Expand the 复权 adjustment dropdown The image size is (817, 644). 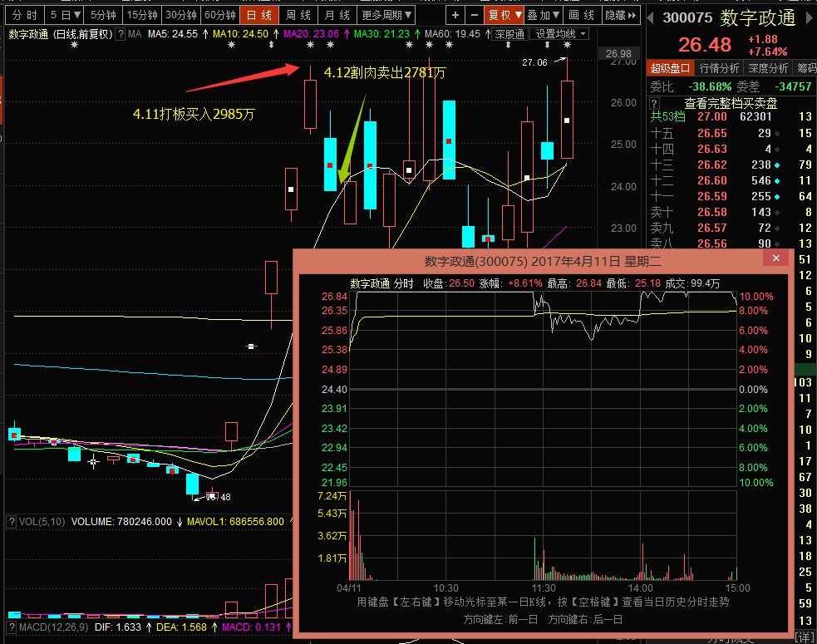[x=504, y=15]
